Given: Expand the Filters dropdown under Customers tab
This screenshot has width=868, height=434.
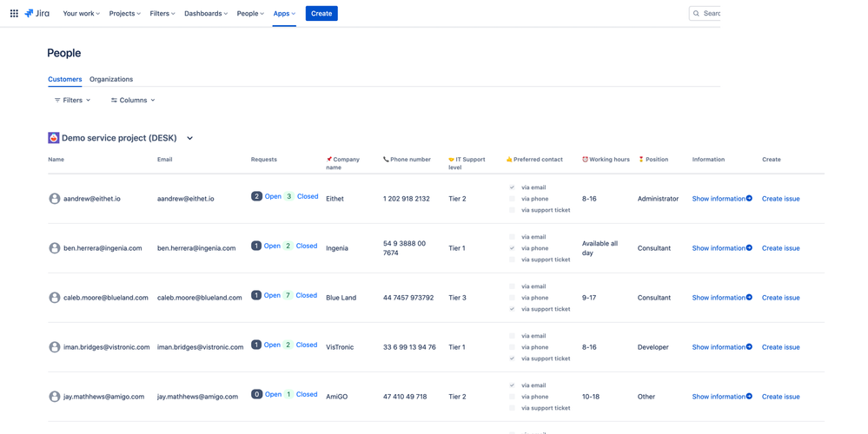Looking at the screenshot, I should (x=72, y=100).
